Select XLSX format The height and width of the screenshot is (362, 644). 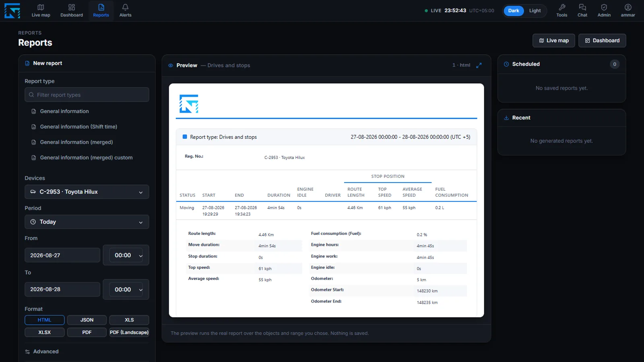[44, 332]
